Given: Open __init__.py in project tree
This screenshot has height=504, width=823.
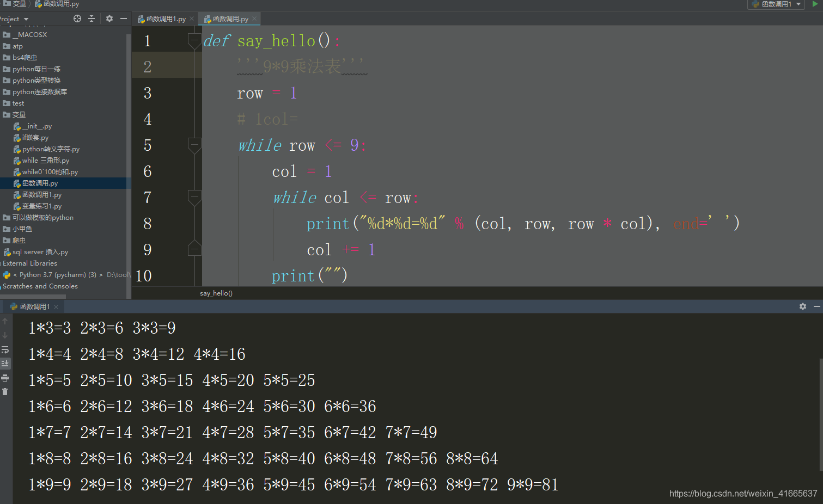Looking at the screenshot, I should tap(33, 126).
